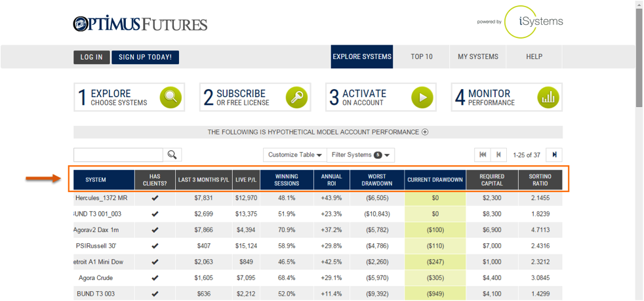
Task: Open the Explore Systems tab
Action: point(362,56)
